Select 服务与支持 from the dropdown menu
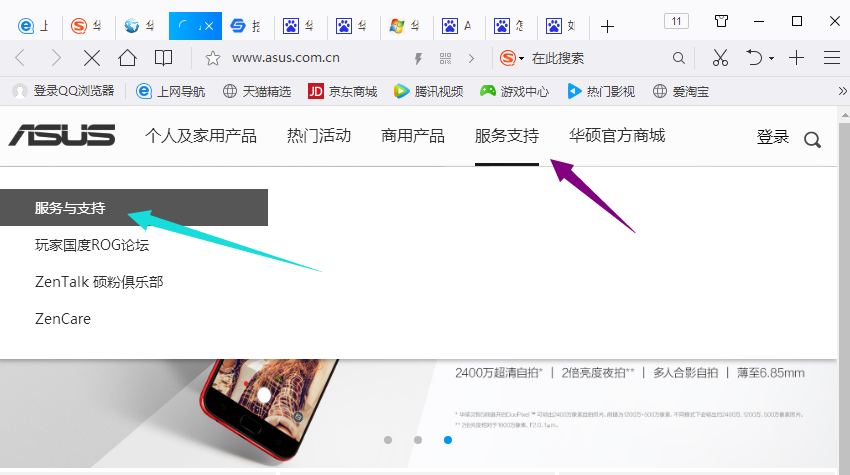Screen dimensions: 850x475 (x=70, y=208)
